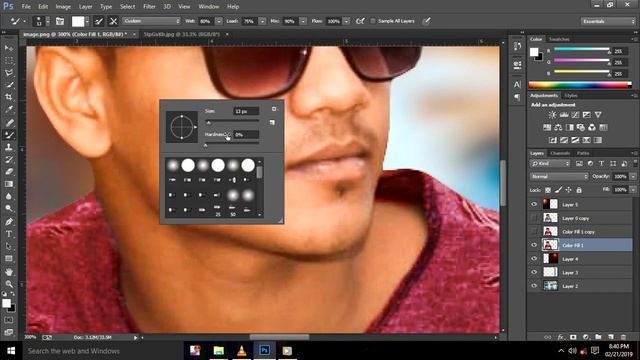Select the Eraser tool

click(x=9, y=171)
